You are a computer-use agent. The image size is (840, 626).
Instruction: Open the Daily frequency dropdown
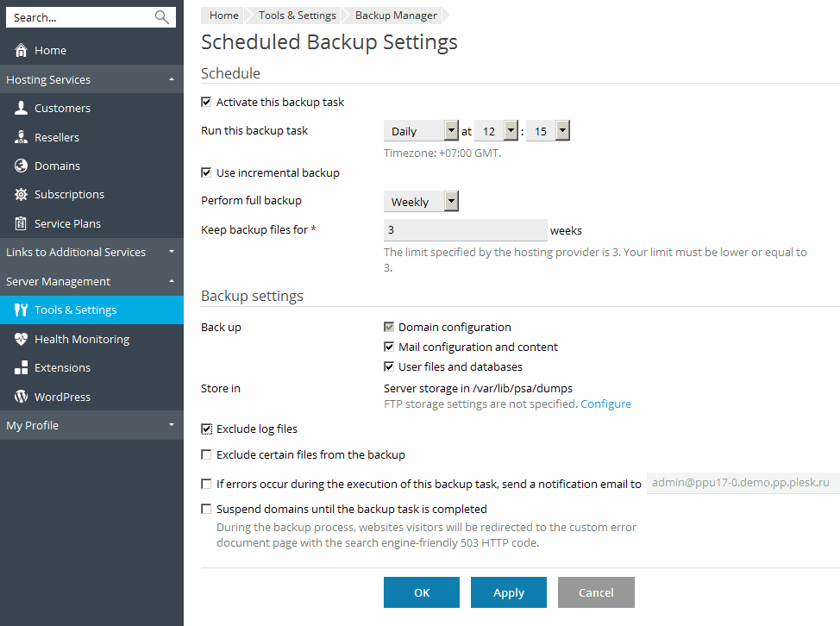point(421,131)
